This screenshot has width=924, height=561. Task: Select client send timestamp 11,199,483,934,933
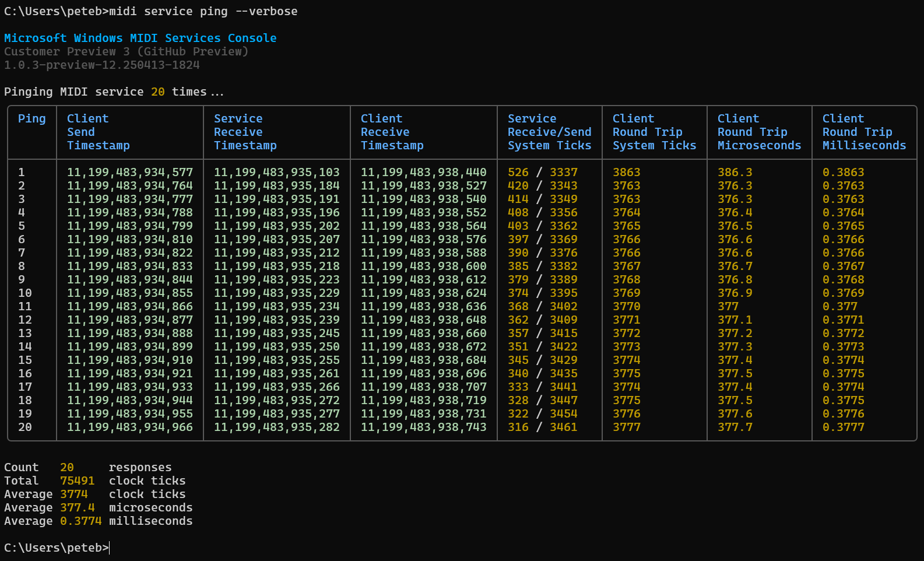[130, 387]
